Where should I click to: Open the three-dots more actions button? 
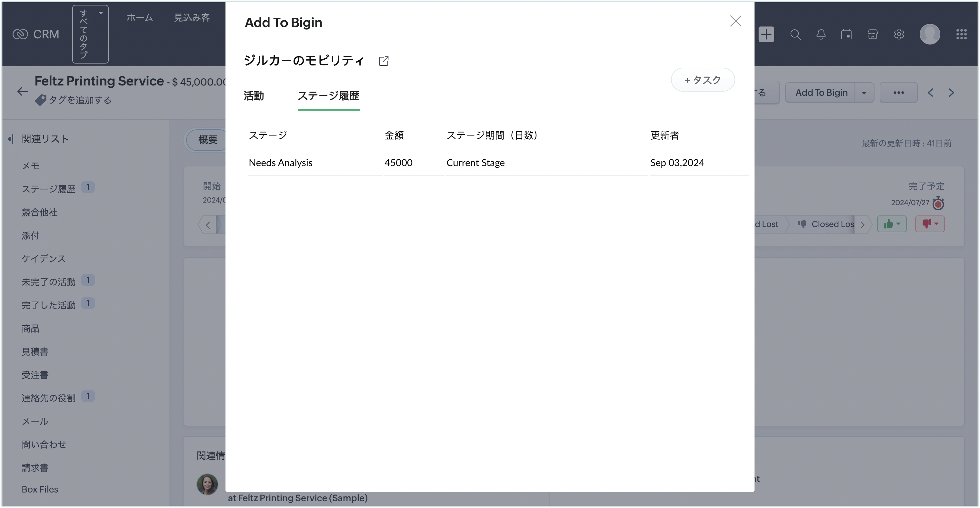pyautogui.click(x=898, y=93)
